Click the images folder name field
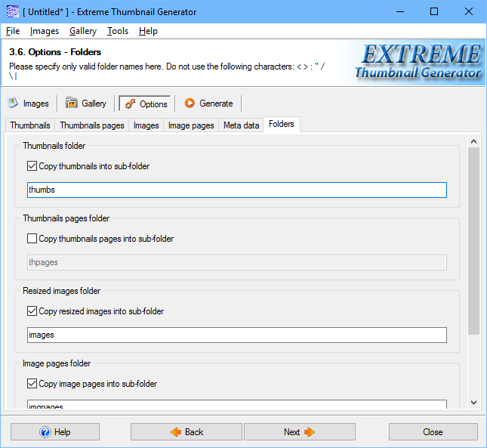487x448 pixels. pyautogui.click(x=237, y=335)
